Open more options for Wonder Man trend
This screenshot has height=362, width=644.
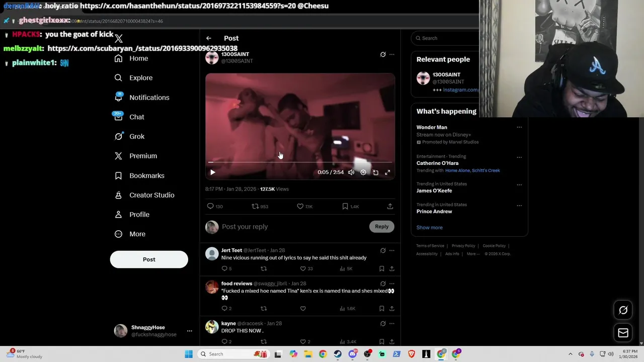pyautogui.click(x=519, y=128)
